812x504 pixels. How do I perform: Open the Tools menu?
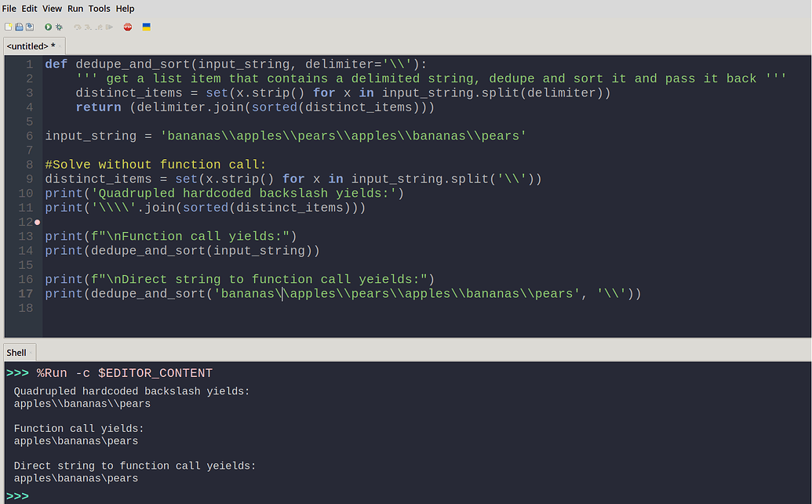click(100, 9)
